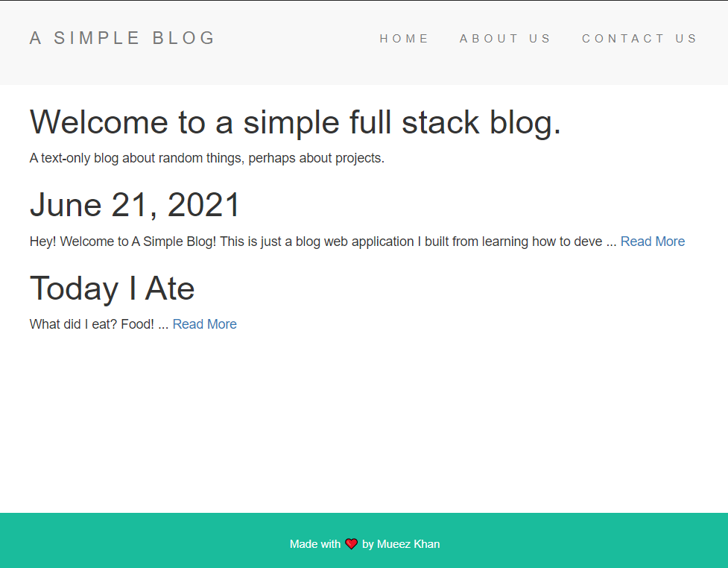Click the ellipsis after the June post excerpt
Image resolution: width=728 pixels, height=568 pixels.
coord(613,241)
